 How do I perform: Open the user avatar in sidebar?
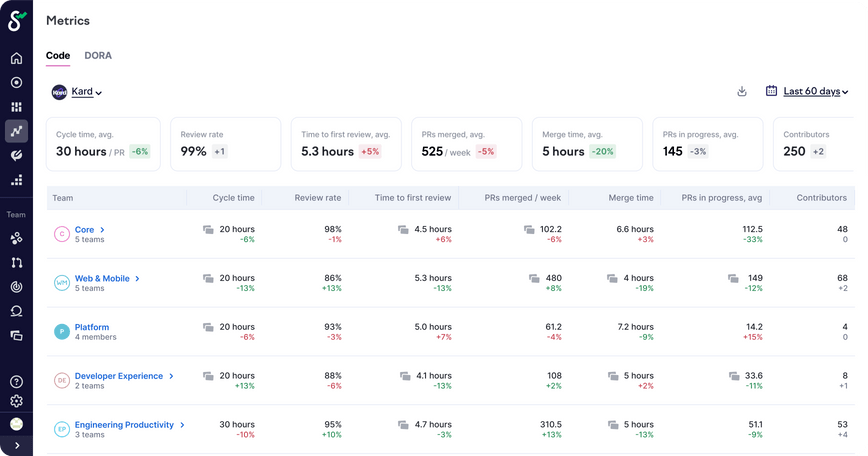click(17, 424)
